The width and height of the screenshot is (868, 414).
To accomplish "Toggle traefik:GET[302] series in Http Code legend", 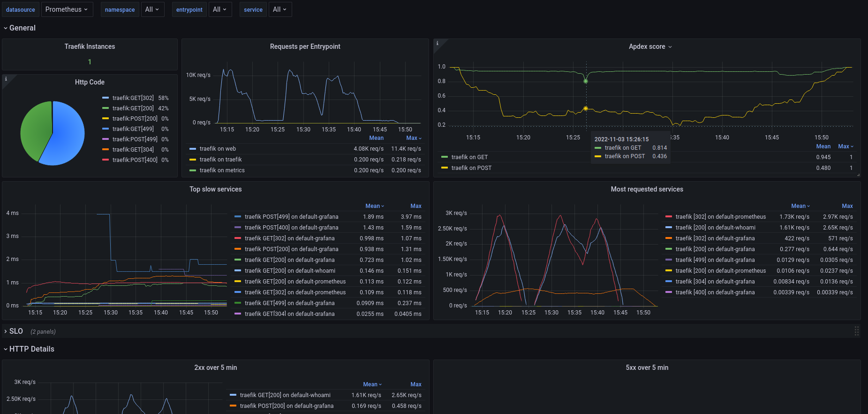I will tap(133, 98).
